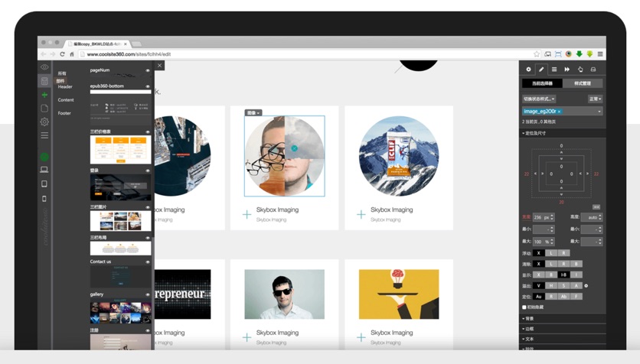Open the selector dropdown arrow beside image_eg200r
Screen dimensions: 640x364
(x=599, y=112)
